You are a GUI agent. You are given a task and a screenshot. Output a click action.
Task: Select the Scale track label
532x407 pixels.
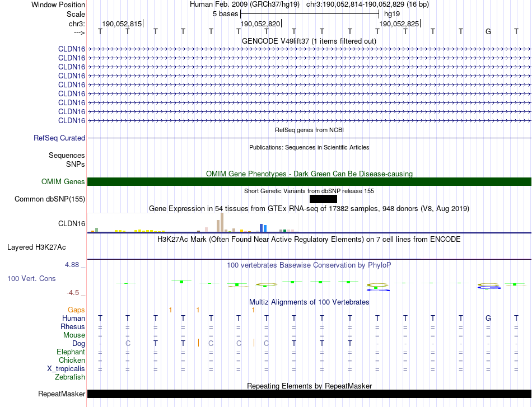click(x=76, y=14)
